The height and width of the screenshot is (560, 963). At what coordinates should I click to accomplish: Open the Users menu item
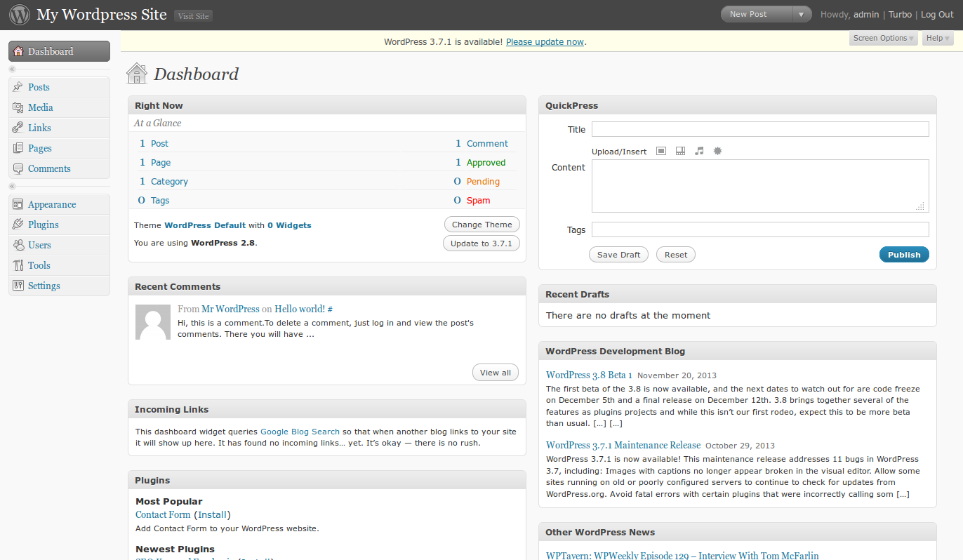(59, 245)
